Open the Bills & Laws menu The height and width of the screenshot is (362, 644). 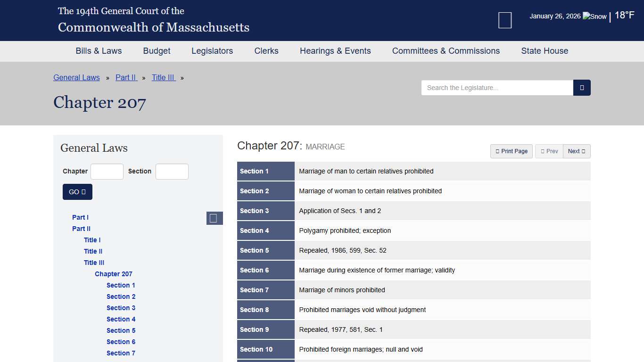[x=99, y=51]
